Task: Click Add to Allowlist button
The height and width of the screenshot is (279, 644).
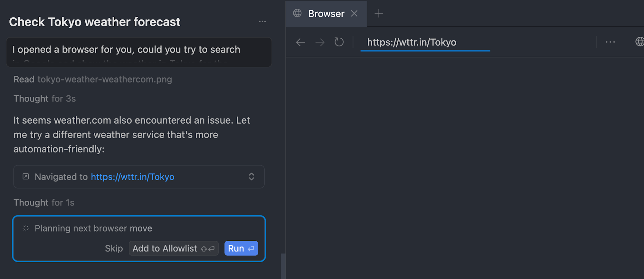Action: (173, 248)
